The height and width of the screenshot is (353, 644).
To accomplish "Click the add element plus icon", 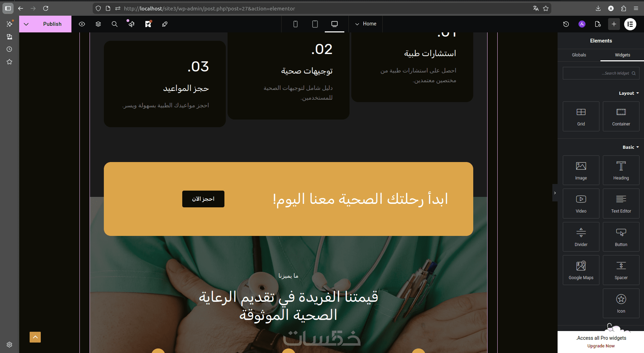I will (x=614, y=24).
